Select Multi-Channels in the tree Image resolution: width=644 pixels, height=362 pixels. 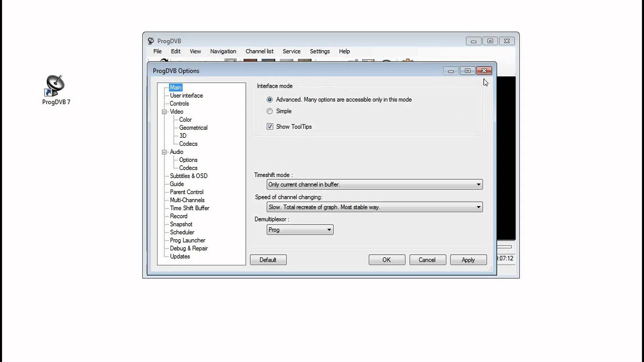click(x=187, y=200)
